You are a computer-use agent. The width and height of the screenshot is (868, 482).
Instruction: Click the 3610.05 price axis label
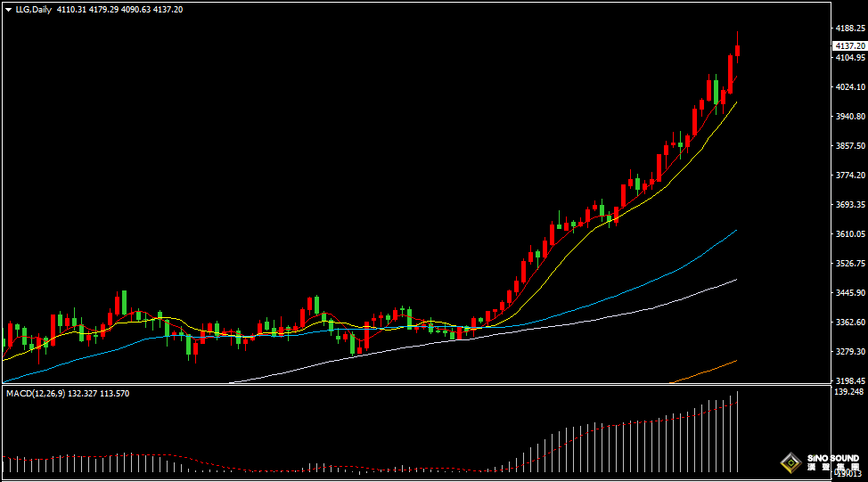(x=848, y=234)
